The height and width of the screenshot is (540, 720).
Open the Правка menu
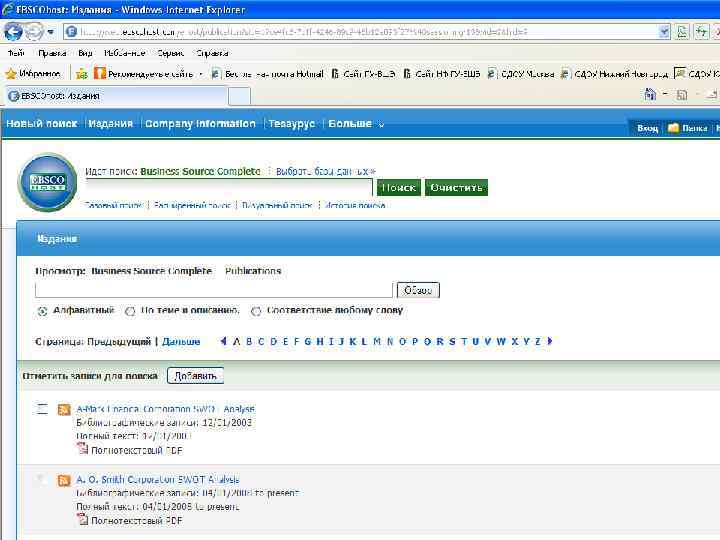click(52, 53)
